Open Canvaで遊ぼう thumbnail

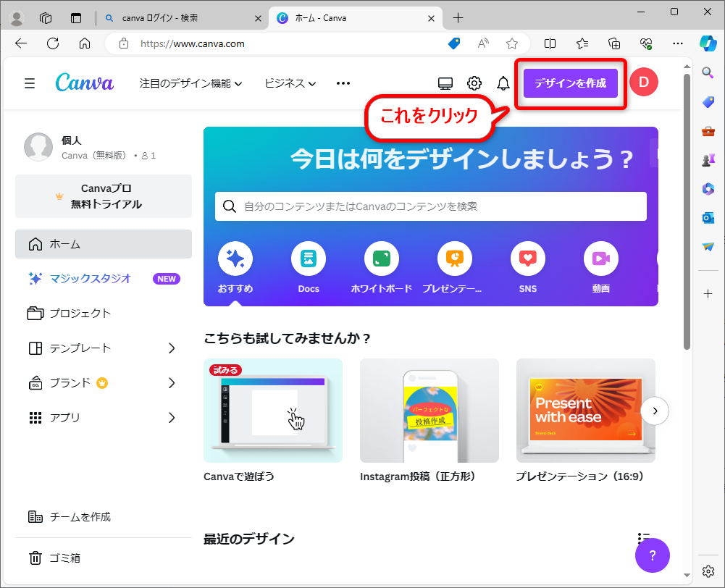tap(273, 411)
